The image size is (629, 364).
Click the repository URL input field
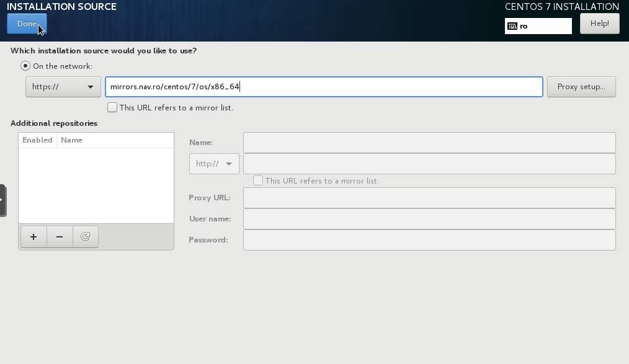point(429,164)
